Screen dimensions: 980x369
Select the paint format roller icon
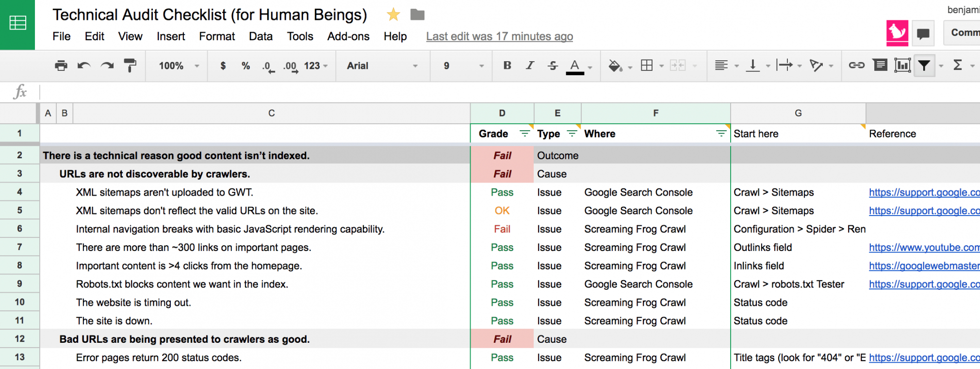click(130, 66)
